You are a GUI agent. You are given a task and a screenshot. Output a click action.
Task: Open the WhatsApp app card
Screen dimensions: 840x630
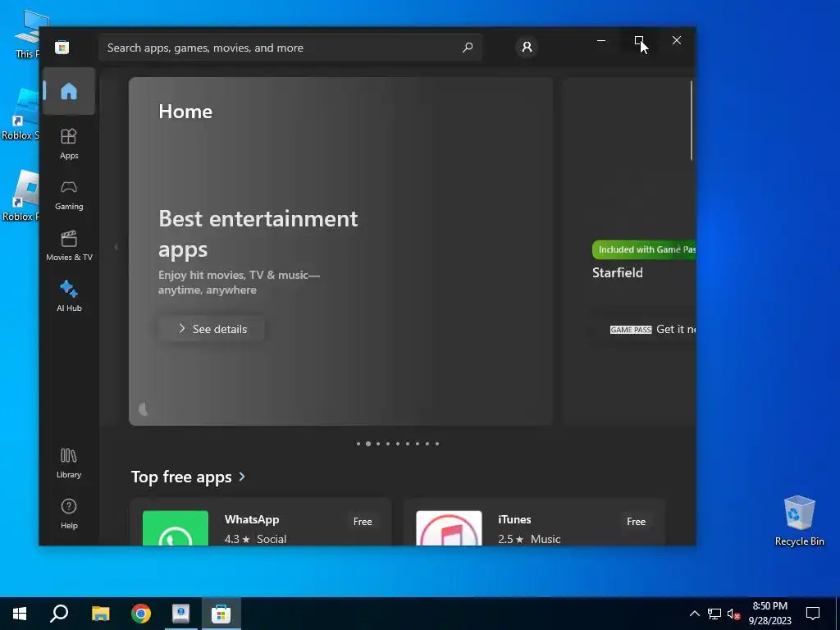click(x=261, y=522)
